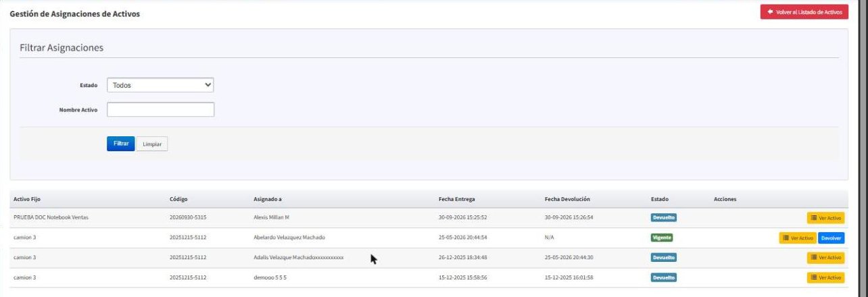Click return date 15-12-2025 16:01:58
868x297 pixels.
pos(569,277)
